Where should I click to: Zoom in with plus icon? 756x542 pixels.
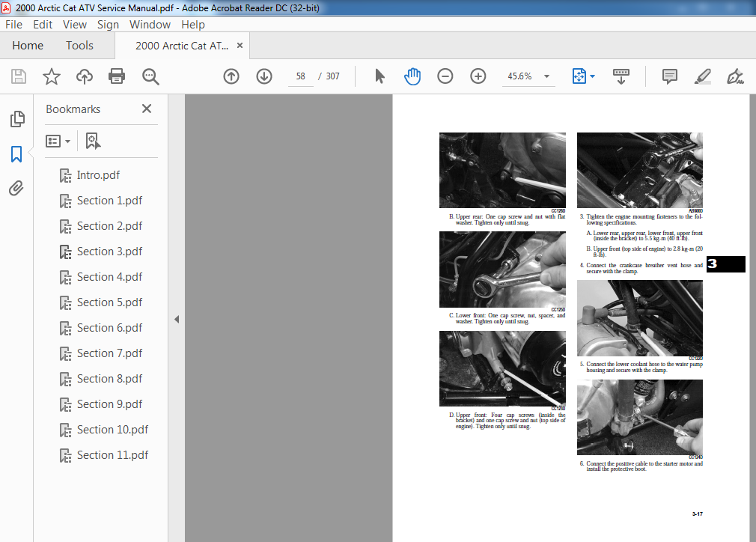[x=478, y=76]
